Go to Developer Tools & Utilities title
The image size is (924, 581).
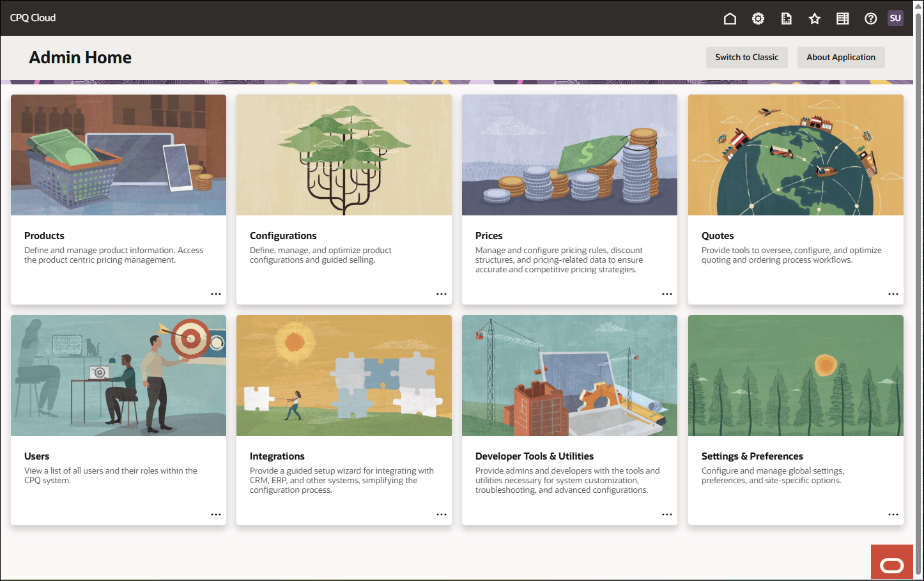(x=534, y=456)
